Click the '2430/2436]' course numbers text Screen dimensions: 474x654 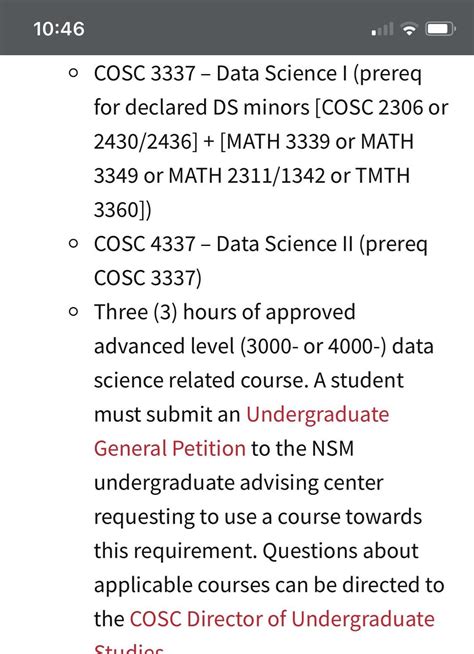pyautogui.click(x=146, y=142)
